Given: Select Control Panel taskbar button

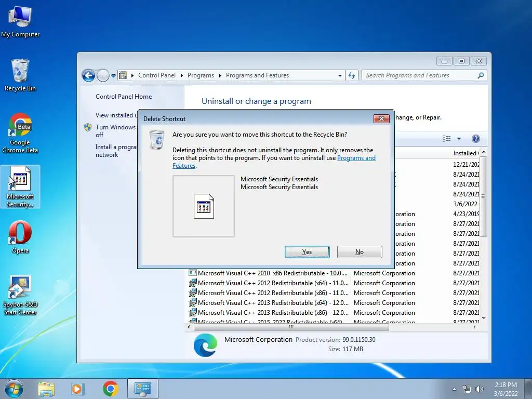Looking at the screenshot, I should click(x=142, y=389).
